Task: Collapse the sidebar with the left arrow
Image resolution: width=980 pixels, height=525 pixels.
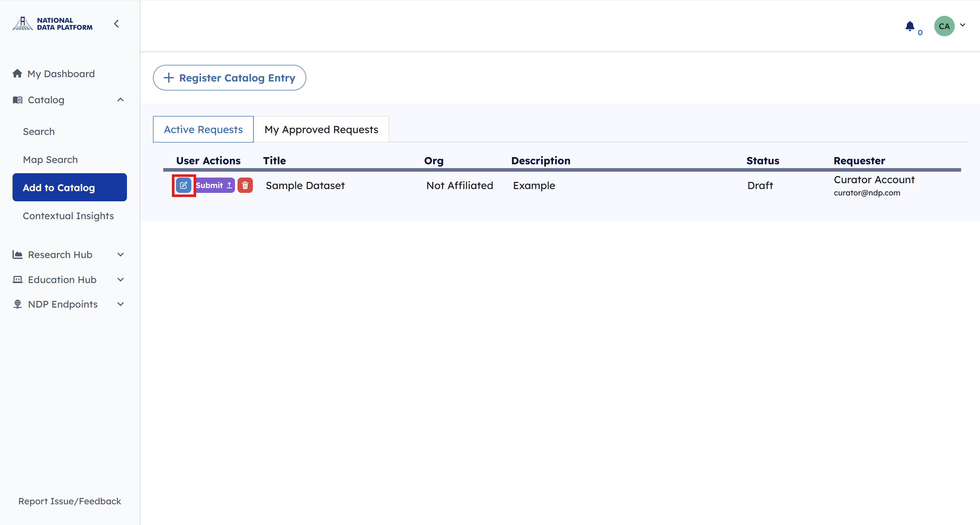Action: tap(117, 24)
